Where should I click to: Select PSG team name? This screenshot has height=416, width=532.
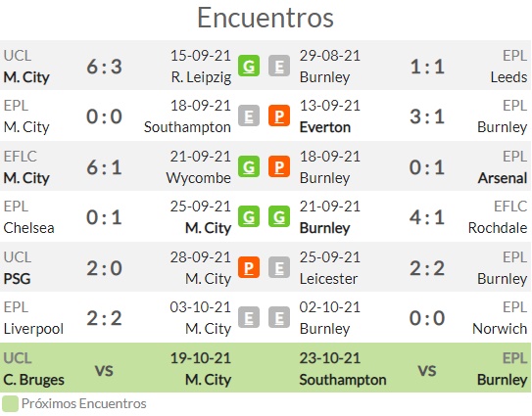click(x=17, y=279)
